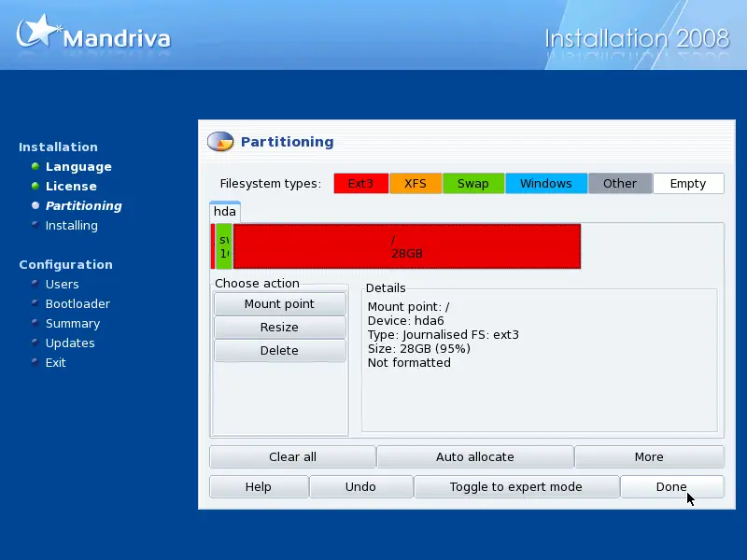Viewport: 747px width, 560px height.
Task: Click Auto allocate
Action: 475,456
